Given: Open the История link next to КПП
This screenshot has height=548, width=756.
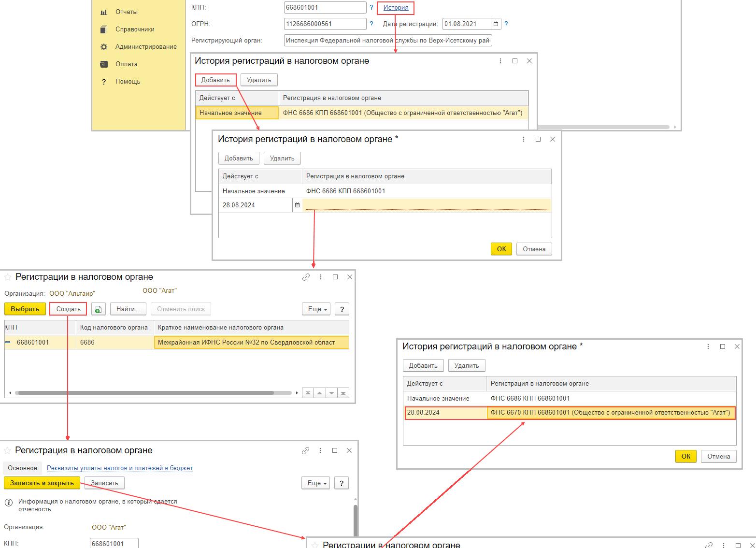Looking at the screenshot, I should click(396, 7).
